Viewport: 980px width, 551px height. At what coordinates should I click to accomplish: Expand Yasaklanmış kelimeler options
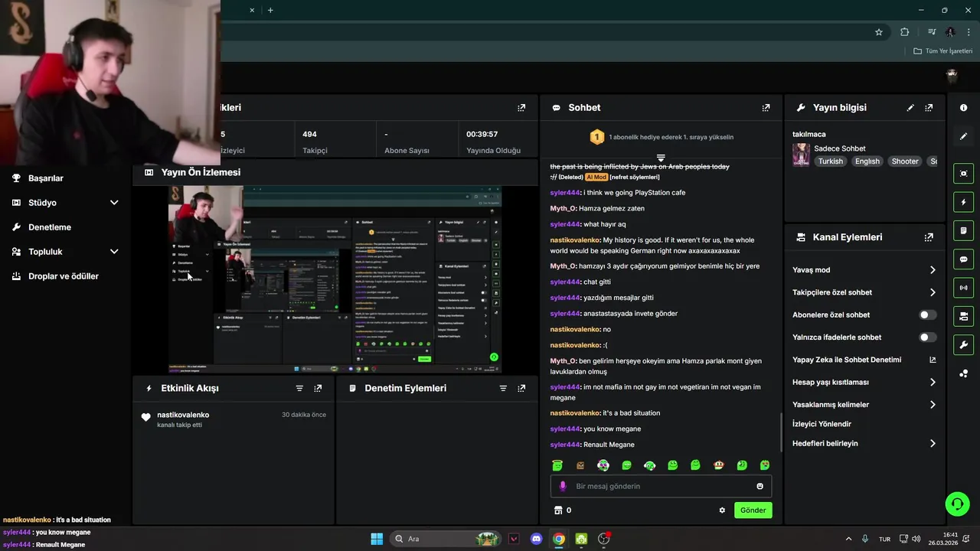[x=933, y=405]
